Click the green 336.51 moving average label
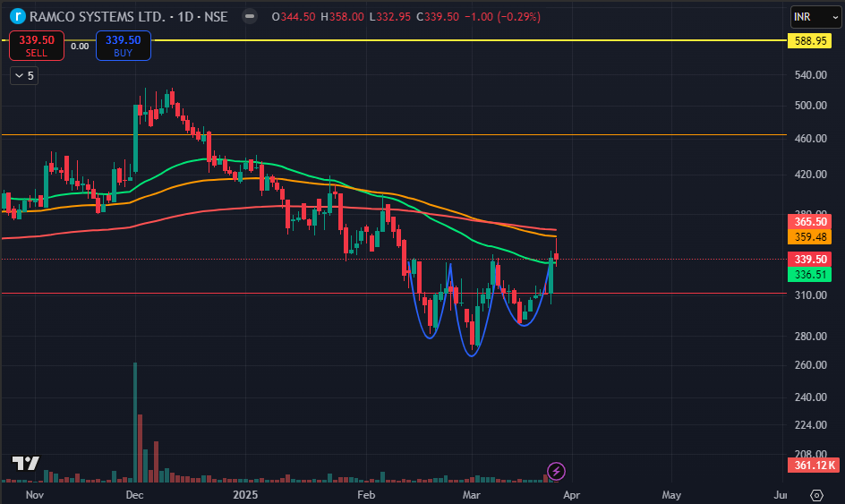The image size is (845, 504). [x=810, y=274]
